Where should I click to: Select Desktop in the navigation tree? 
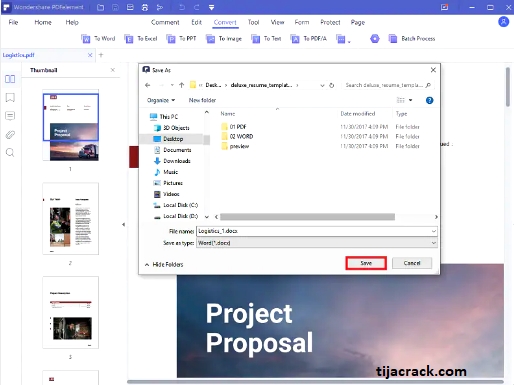point(172,139)
